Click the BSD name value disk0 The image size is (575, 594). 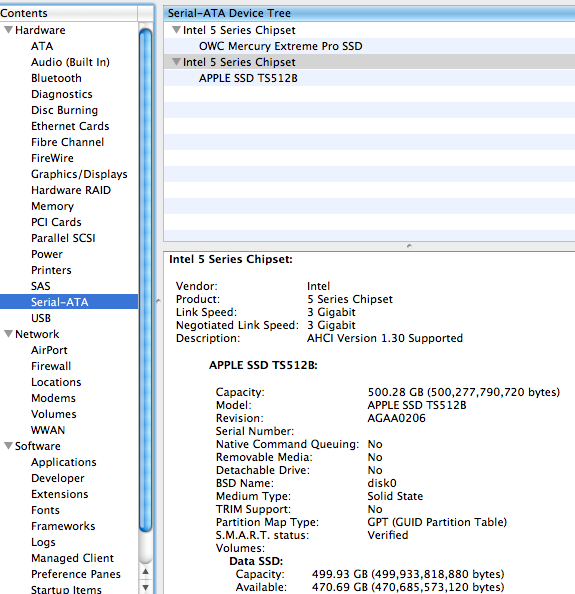pyautogui.click(x=382, y=483)
